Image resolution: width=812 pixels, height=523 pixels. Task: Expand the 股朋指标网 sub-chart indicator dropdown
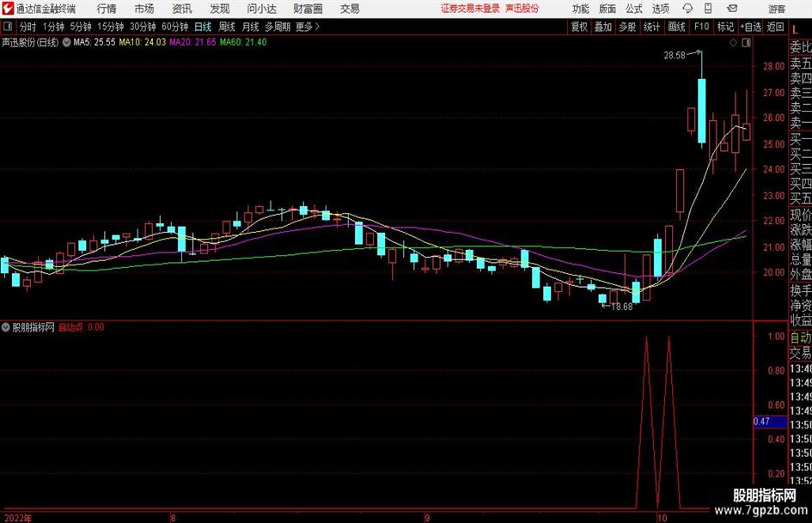point(6,327)
